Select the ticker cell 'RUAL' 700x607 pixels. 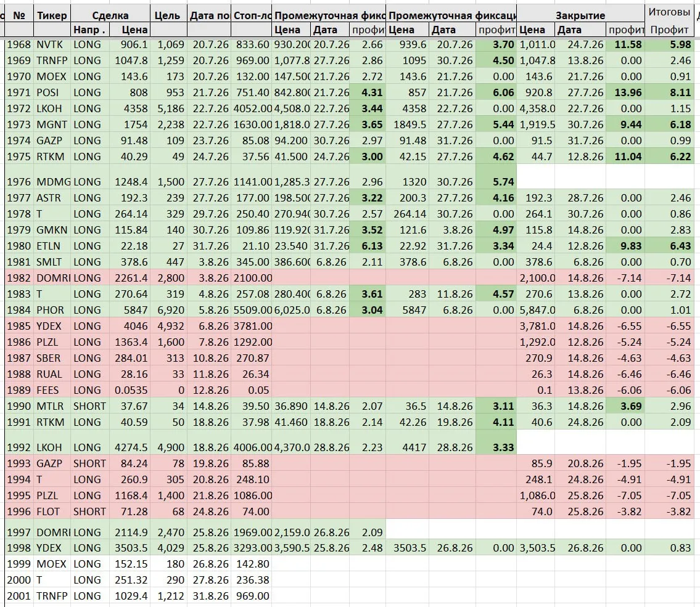[52, 375]
